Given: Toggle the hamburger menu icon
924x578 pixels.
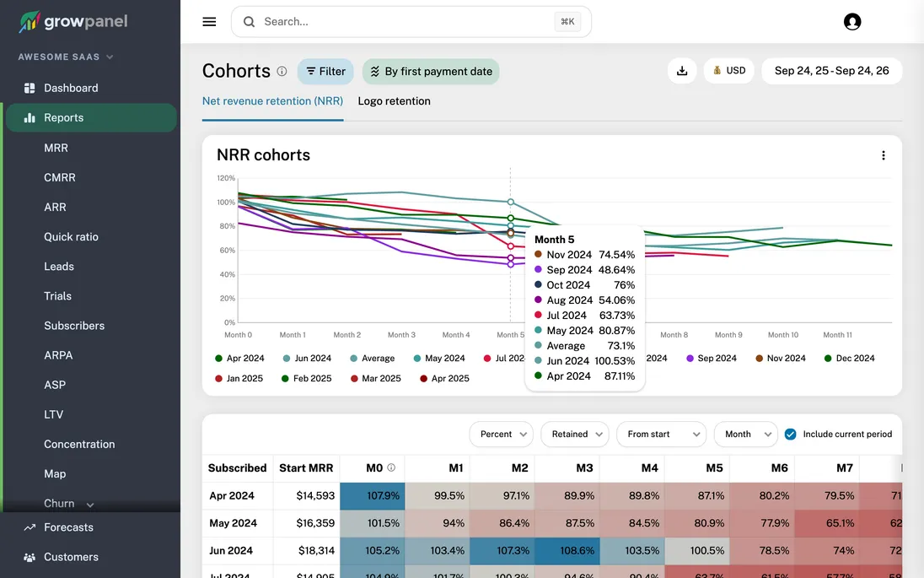Looking at the screenshot, I should point(209,22).
